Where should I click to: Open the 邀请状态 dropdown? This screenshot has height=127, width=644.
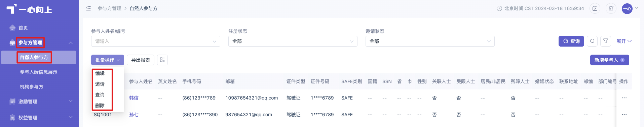tap(430, 41)
